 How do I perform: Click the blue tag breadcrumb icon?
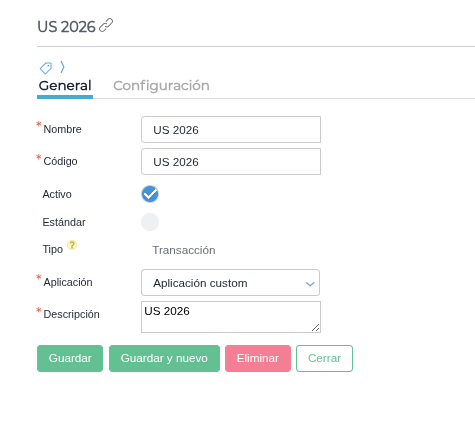46,68
